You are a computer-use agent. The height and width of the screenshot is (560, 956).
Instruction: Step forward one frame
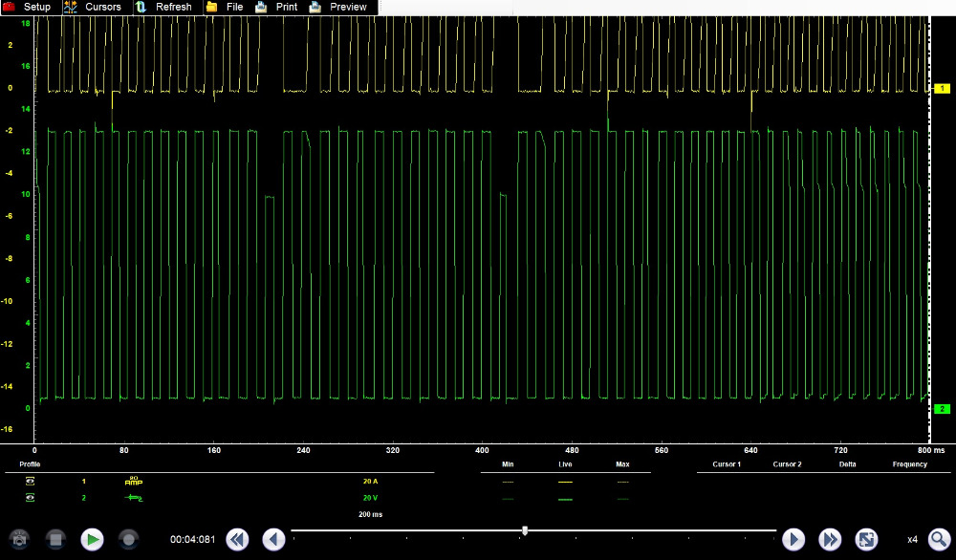pos(793,539)
